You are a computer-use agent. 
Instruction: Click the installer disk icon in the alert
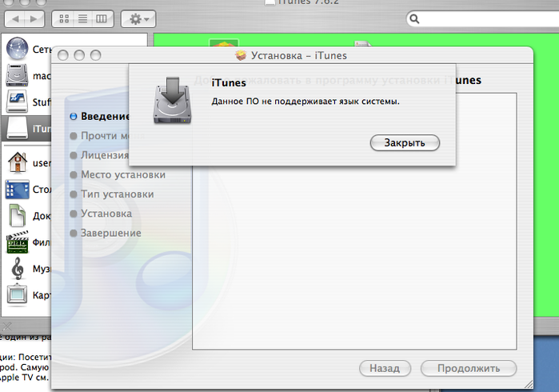[x=173, y=101]
